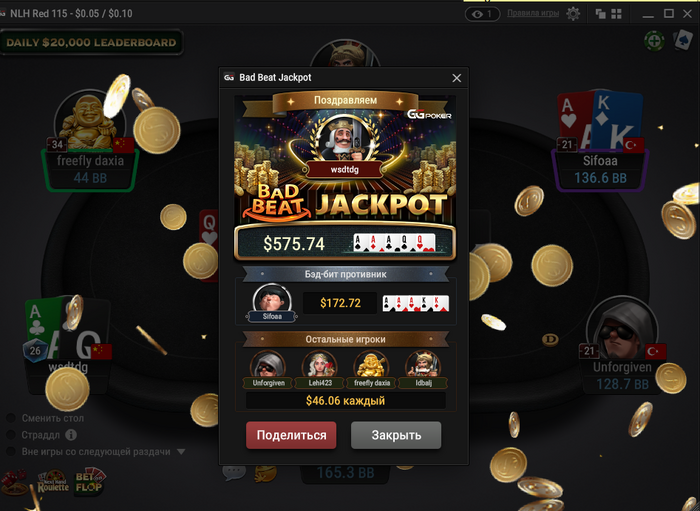The width and height of the screenshot is (700, 511).
Task: Expand the Вне игры dropdown arrow
Action: [x=181, y=452]
